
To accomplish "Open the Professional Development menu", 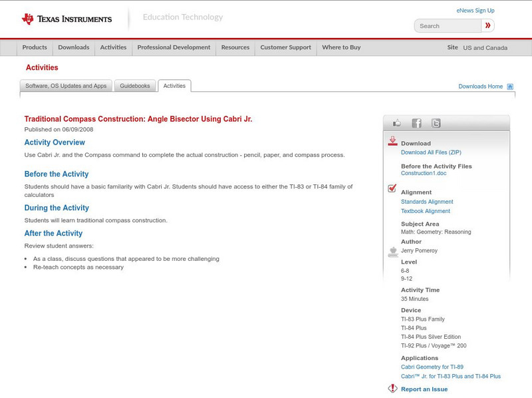I will pyautogui.click(x=174, y=47).
